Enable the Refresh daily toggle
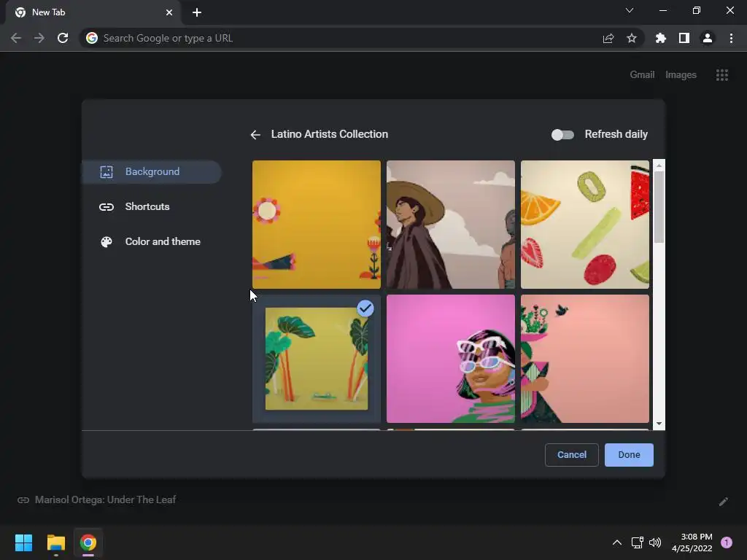 562,135
